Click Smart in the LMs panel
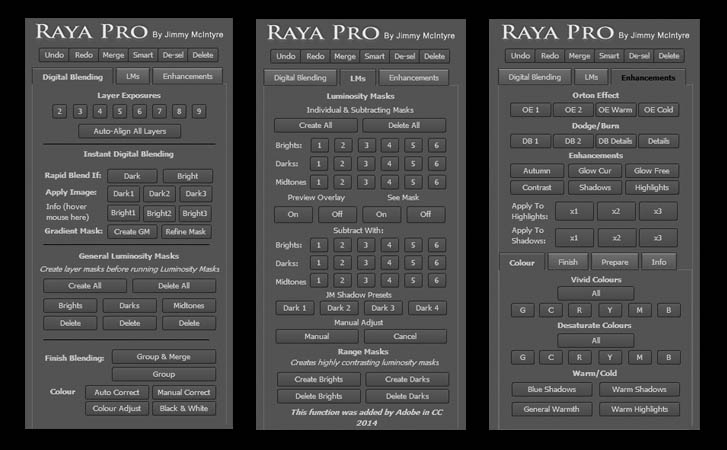Viewport: 727px width, 450px height. (374, 56)
